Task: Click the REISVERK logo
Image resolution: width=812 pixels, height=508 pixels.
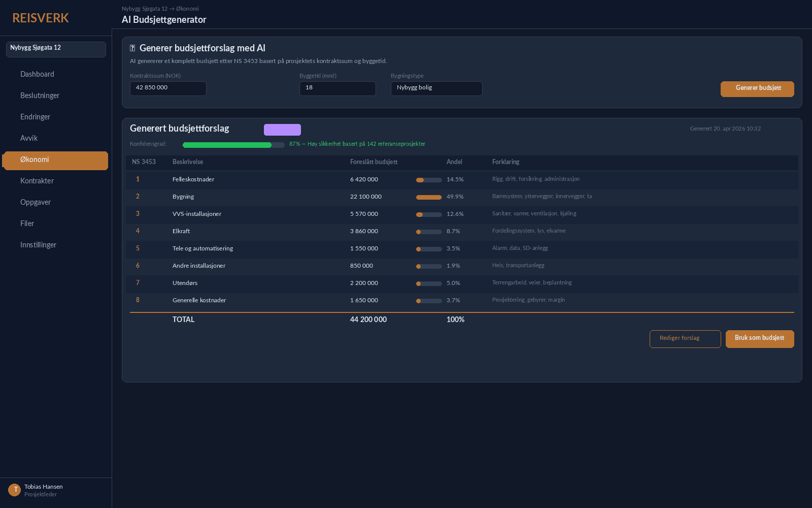Action: [x=41, y=18]
